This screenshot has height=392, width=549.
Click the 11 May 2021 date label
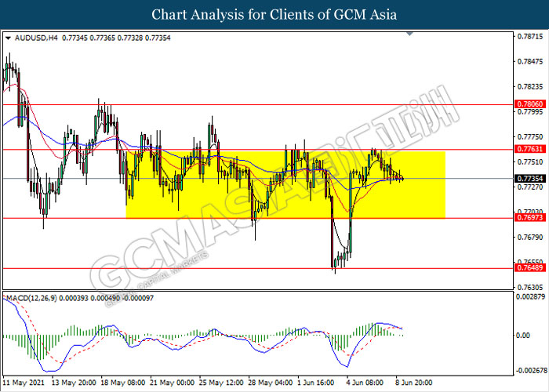(x=24, y=383)
